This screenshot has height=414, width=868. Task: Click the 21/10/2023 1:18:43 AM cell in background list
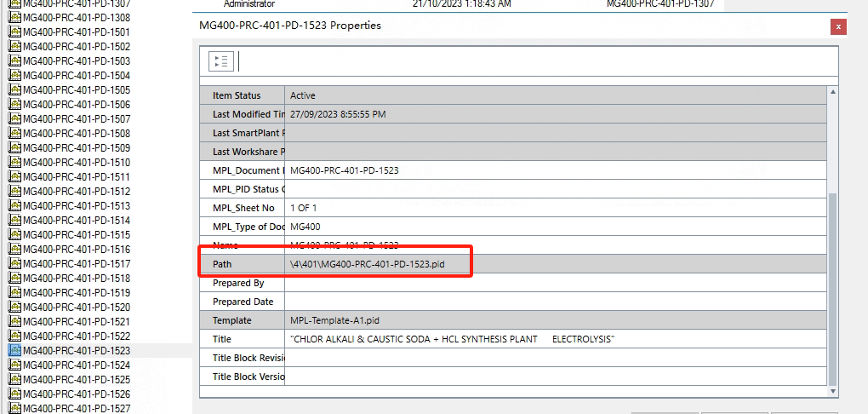click(x=462, y=4)
